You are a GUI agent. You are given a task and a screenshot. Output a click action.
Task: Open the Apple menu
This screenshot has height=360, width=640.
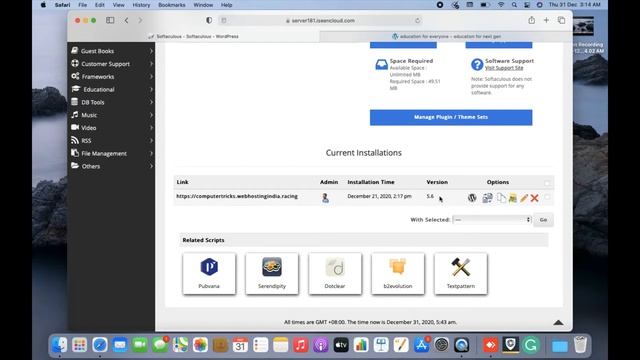tap(43, 5)
